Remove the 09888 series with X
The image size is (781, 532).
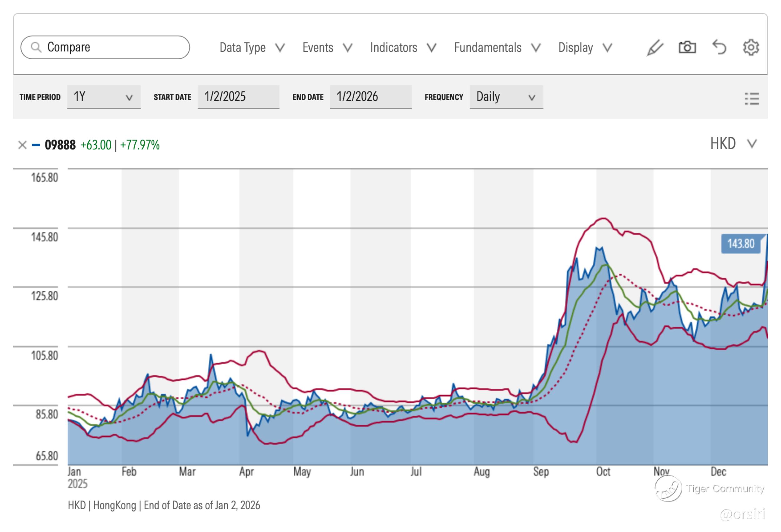tap(22, 145)
